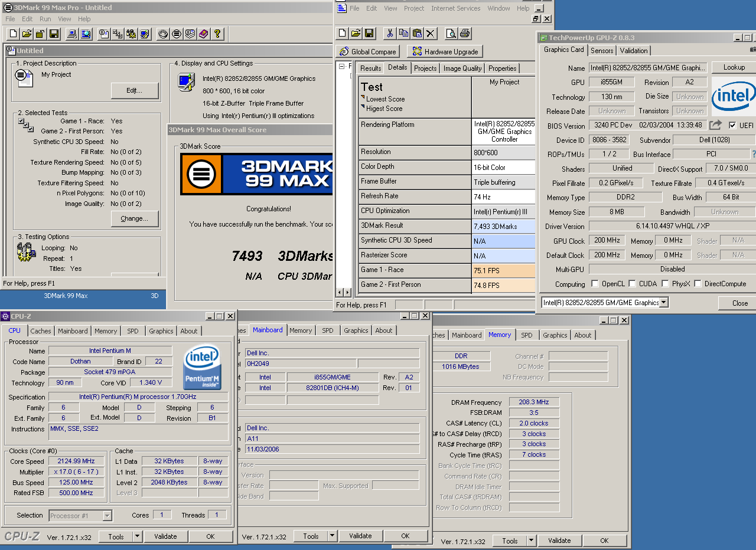This screenshot has height=550, width=756.
Task: Click the yellow question mark help icon
Action: [217, 34]
